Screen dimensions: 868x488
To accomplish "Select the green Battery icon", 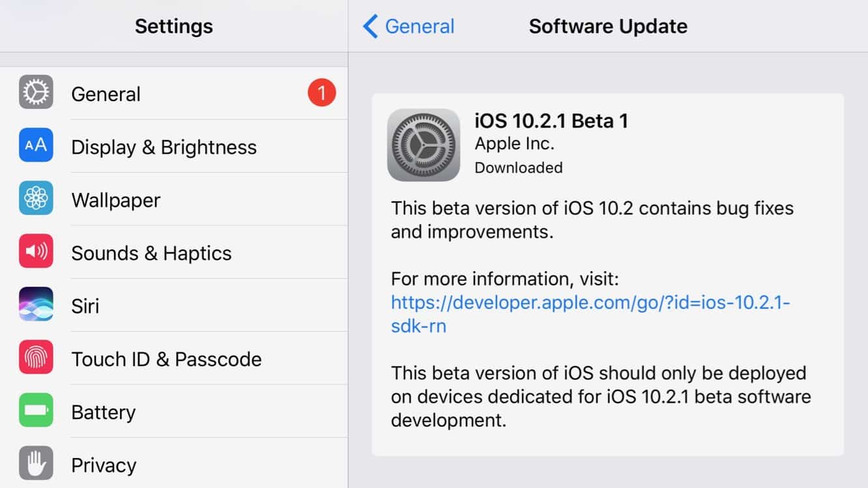I will coord(35,411).
